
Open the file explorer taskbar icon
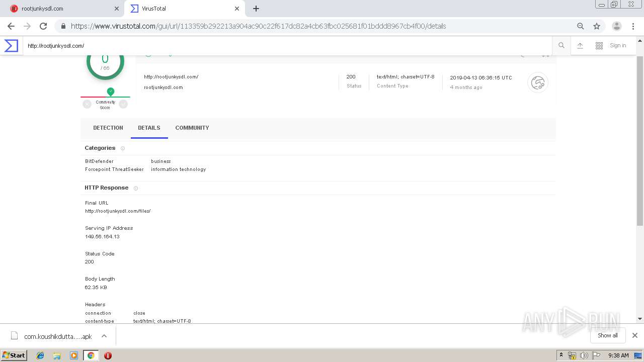click(57, 355)
